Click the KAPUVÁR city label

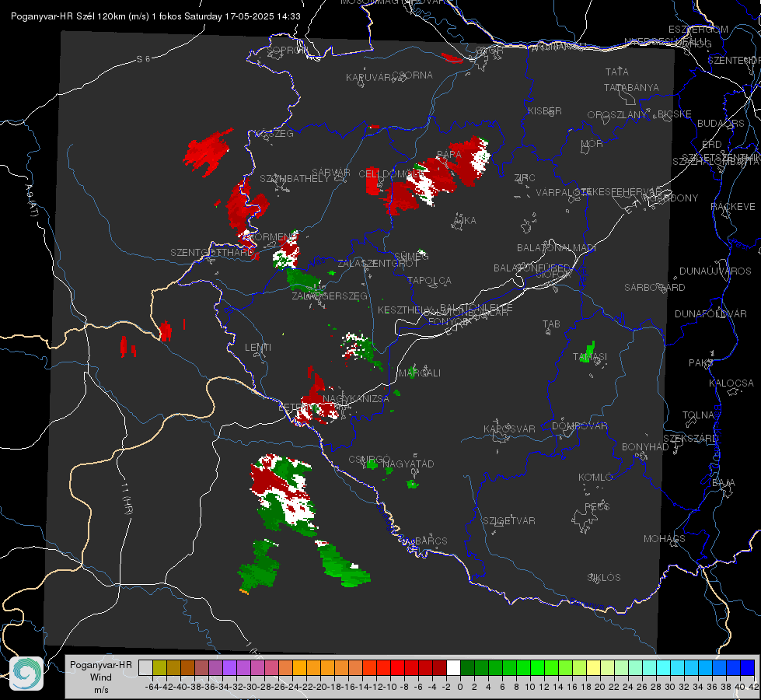click(368, 78)
